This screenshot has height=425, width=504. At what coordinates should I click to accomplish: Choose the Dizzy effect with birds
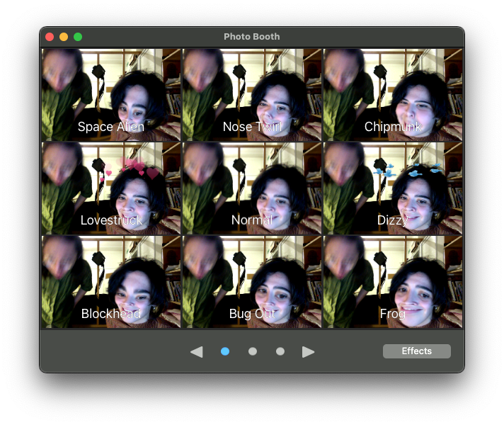tap(393, 188)
